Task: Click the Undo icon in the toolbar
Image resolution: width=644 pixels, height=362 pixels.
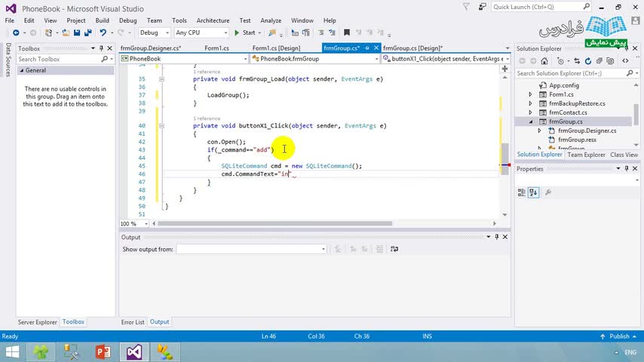Action: click(x=103, y=33)
